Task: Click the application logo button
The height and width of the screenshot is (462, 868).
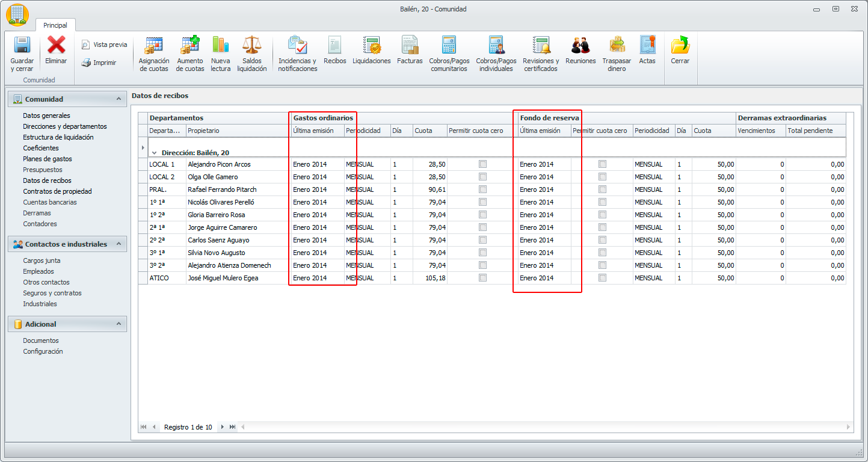Action: (x=17, y=15)
